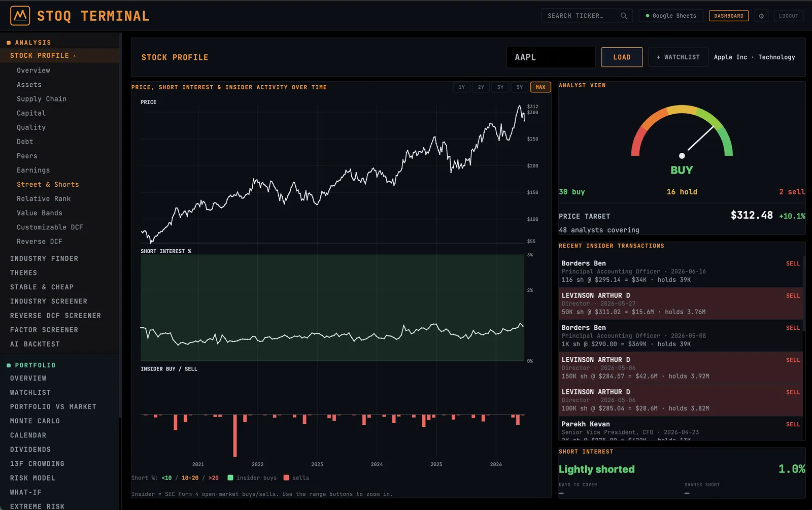The height and width of the screenshot is (510, 812).
Task: Expand the STOCK PROFILE menu group
Action: coord(59,55)
